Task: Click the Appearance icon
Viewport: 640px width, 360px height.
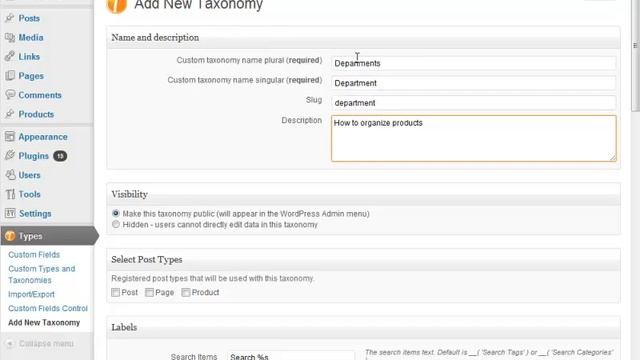Action: pos(10,137)
